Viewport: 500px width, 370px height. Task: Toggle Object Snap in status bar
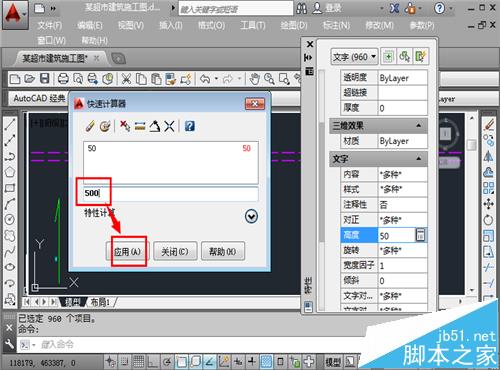(182, 361)
